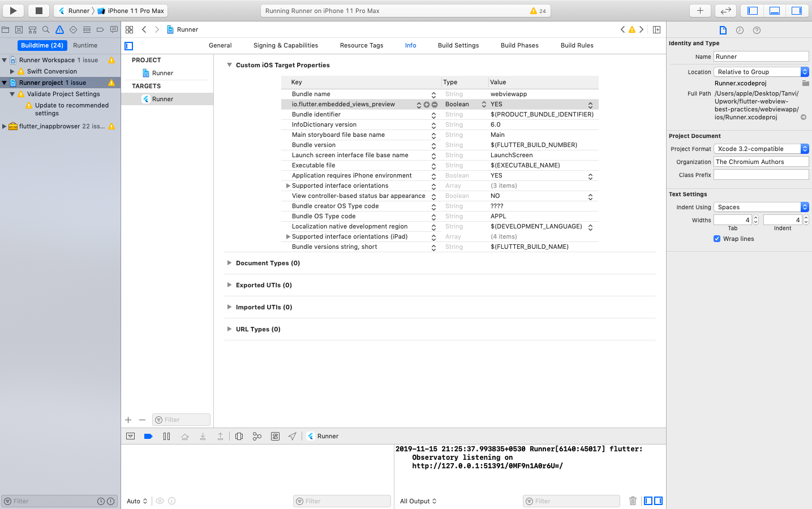Screen dimensions: 812x509
Task: Hide the right inspector panel
Action: 796,11
